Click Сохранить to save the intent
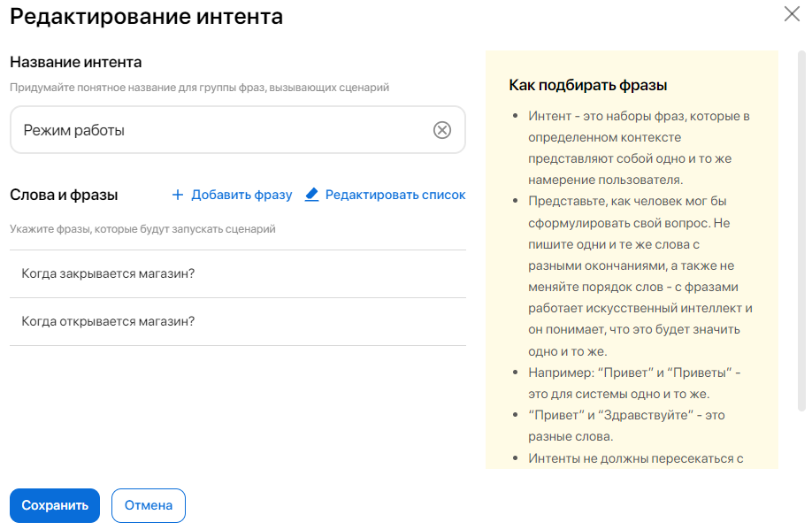 click(54, 505)
